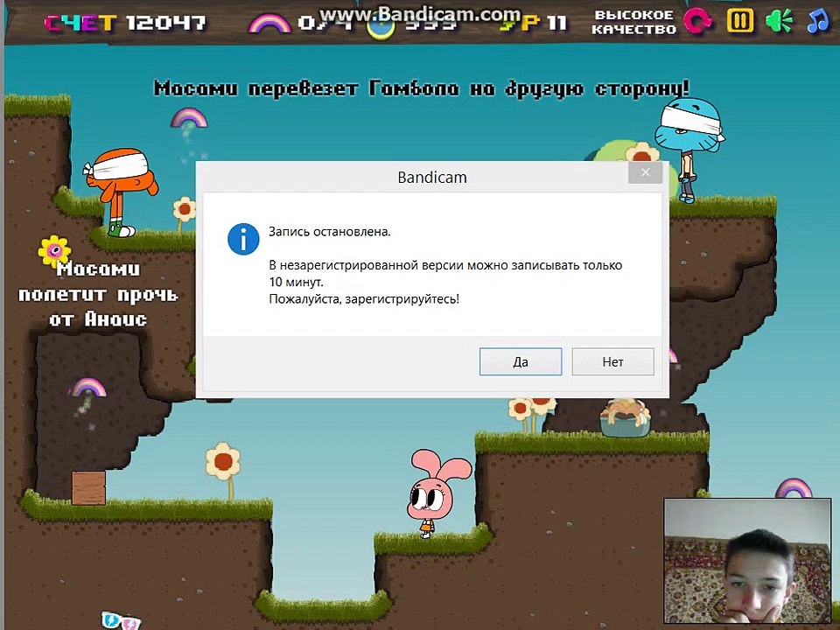Click the Пожалуйста, зарегистрируйтесь! text
840x630 pixels.
[x=364, y=299]
